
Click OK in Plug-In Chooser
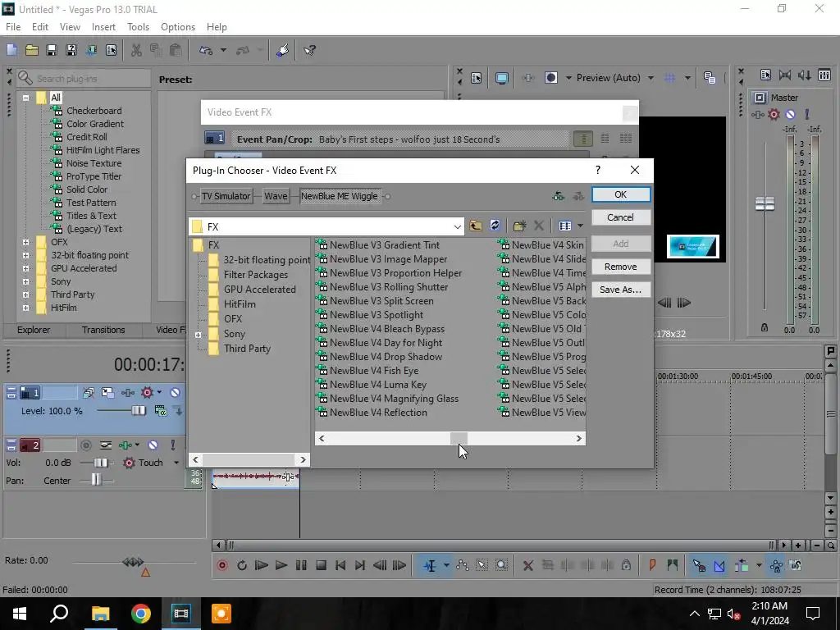(621, 194)
